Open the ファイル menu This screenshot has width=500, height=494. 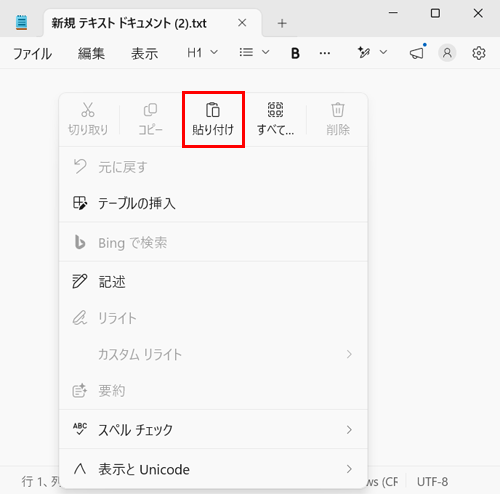[32, 53]
